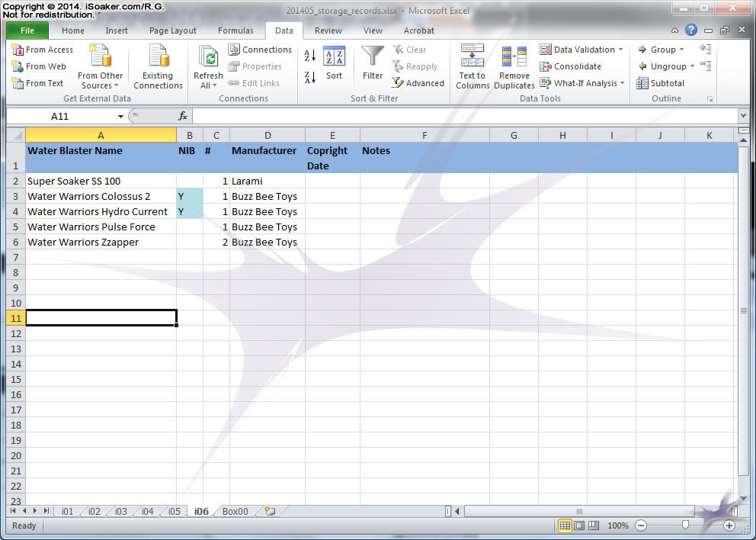Viewport: 756px width, 540px height.
Task: Switch to sheet tab i01
Action: (x=68, y=512)
